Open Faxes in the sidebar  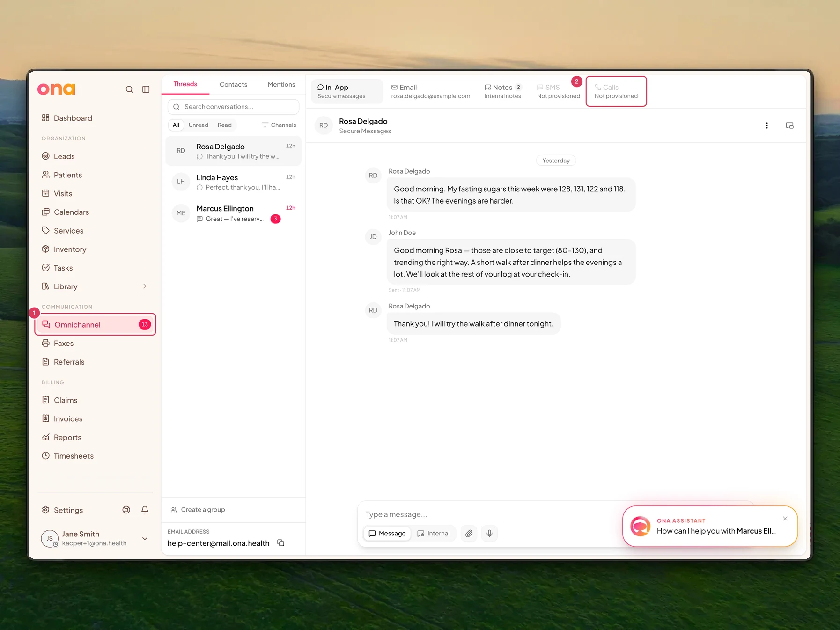(96, 344)
